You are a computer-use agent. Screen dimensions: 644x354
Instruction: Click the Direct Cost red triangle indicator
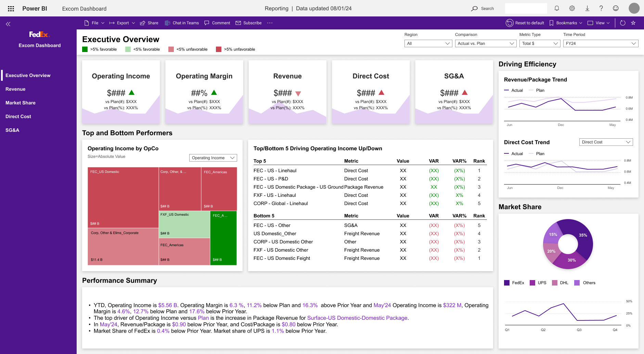382,92
